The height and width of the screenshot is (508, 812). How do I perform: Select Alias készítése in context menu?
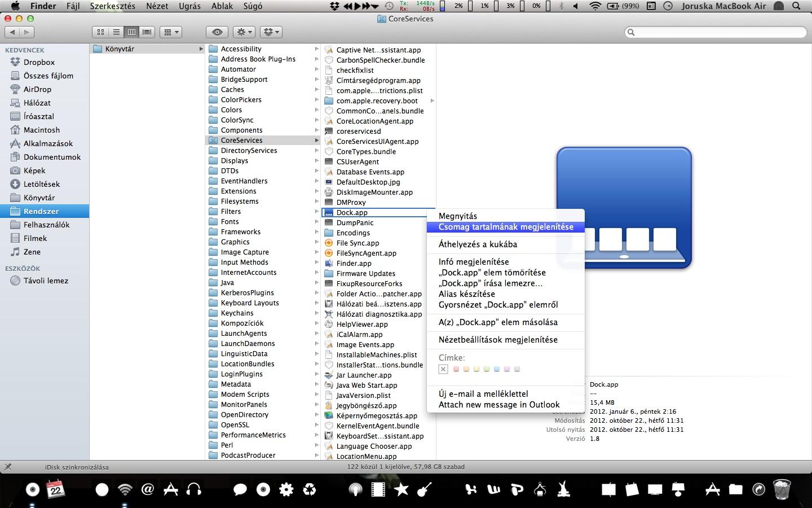click(x=505, y=294)
